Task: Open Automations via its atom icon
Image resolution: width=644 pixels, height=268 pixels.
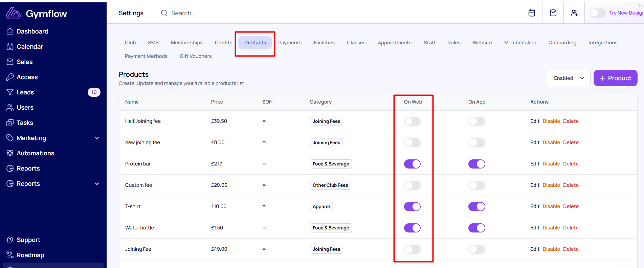Action: [10, 153]
